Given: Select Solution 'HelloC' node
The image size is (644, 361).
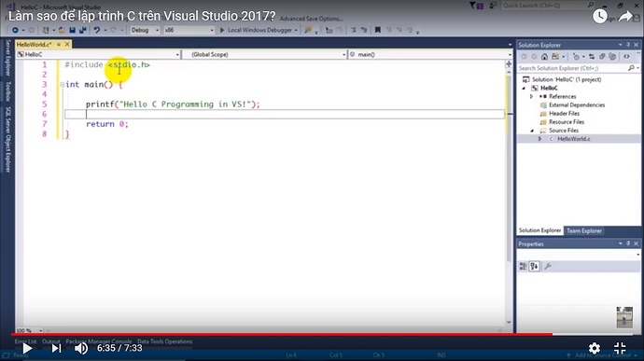Looking at the screenshot, I should click(x=567, y=79).
